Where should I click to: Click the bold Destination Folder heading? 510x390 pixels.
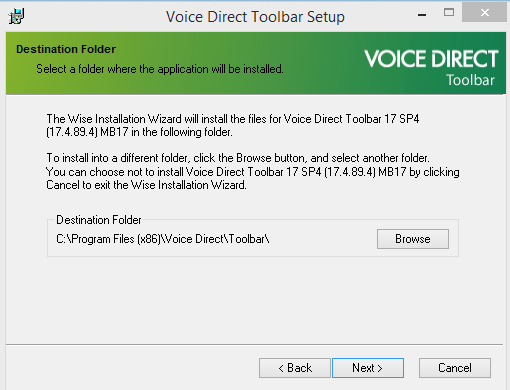click(66, 49)
